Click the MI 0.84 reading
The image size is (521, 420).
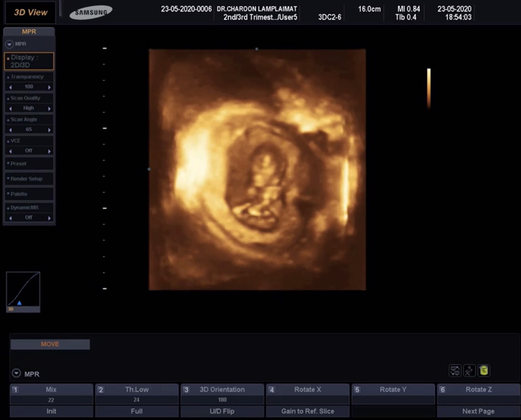coord(408,9)
